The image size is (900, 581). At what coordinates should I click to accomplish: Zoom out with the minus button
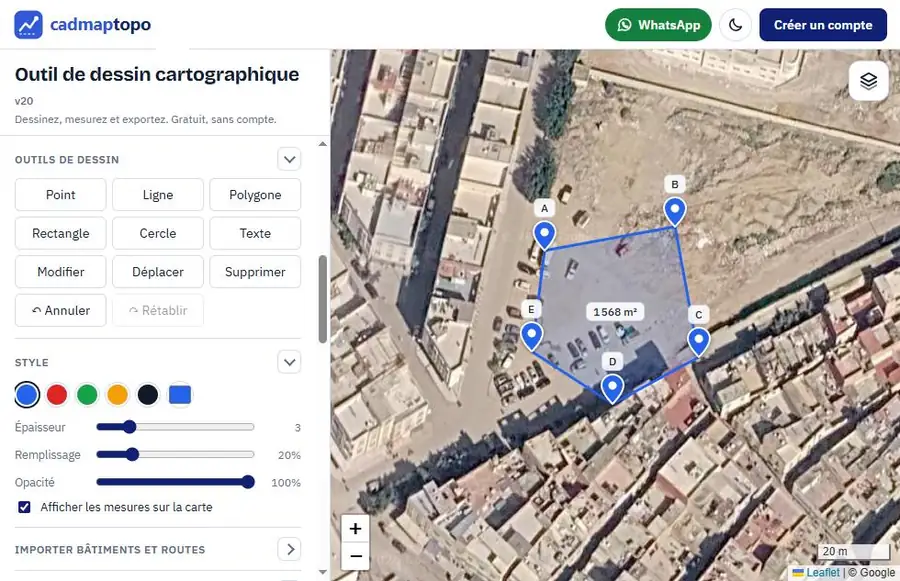pos(355,556)
